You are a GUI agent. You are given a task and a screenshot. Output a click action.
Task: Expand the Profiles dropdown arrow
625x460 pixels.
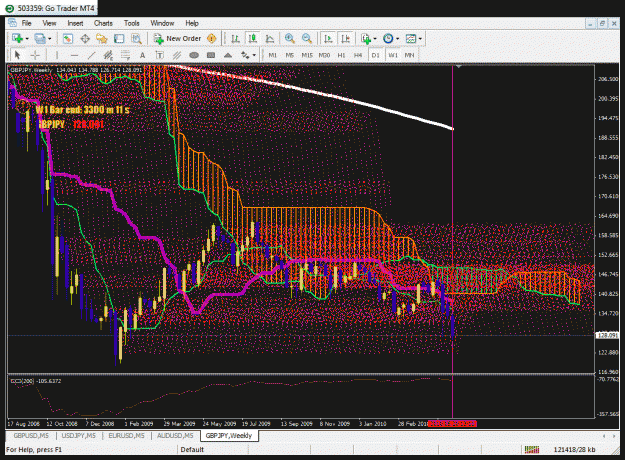point(50,39)
